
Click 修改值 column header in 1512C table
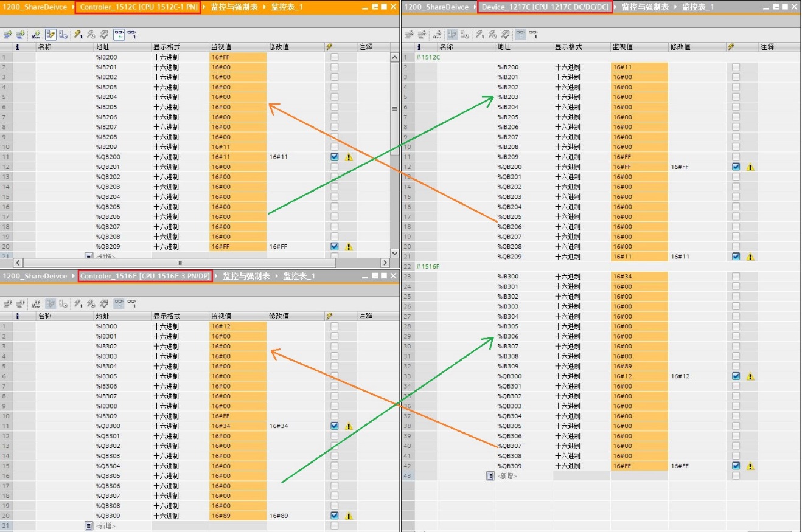point(295,47)
